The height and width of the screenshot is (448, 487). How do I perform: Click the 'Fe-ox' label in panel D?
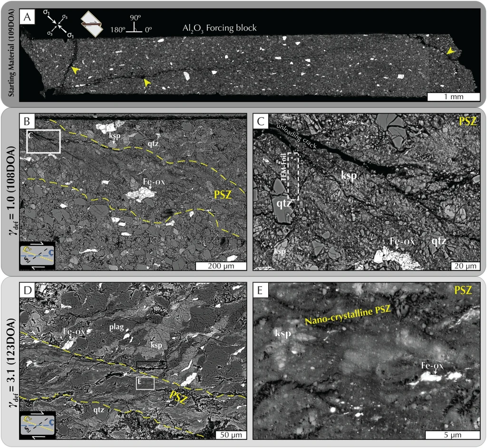(x=74, y=331)
